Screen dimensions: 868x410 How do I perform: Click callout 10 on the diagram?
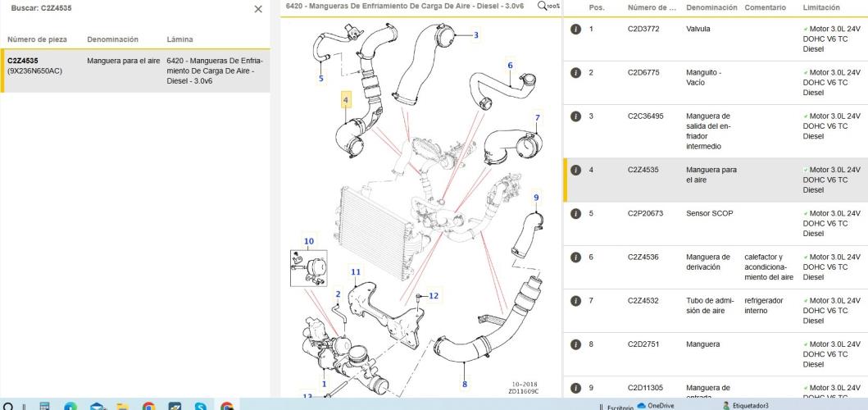pyautogui.click(x=309, y=241)
